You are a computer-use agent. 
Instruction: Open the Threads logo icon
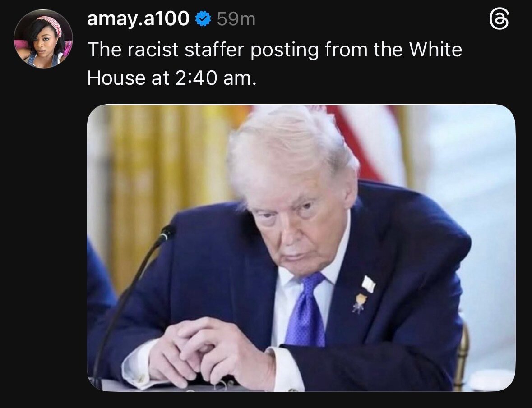(499, 19)
